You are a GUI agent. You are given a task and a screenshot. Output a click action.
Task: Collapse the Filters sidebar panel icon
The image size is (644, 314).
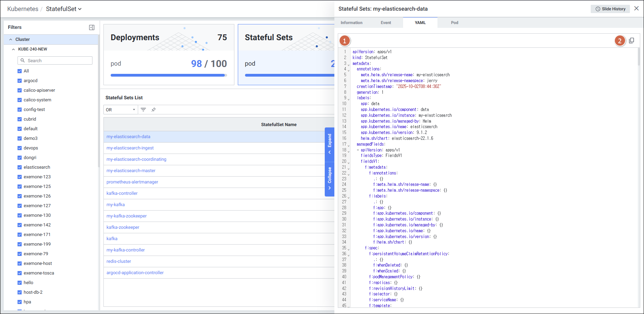point(91,27)
